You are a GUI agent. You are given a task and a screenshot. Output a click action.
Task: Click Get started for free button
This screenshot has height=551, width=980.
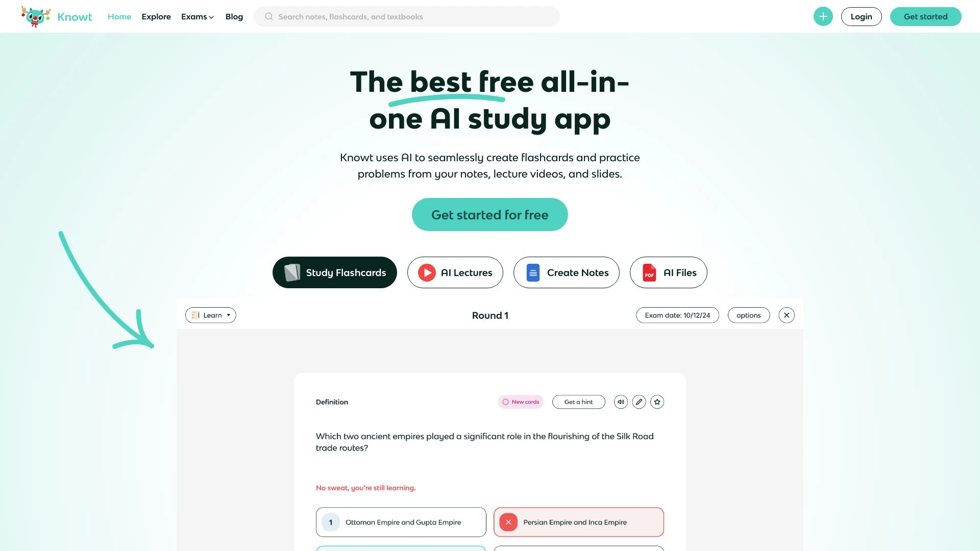coord(490,214)
